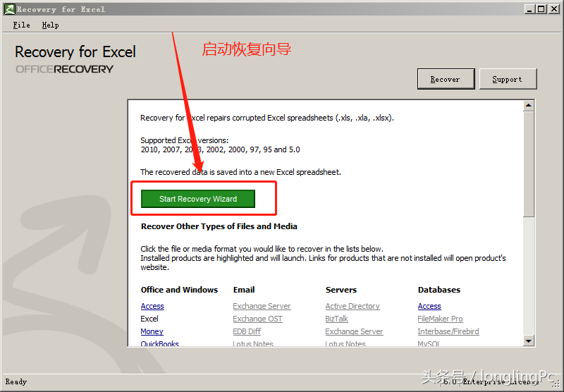Click the scroll up arrow
This screenshot has width=564, height=392.
[528, 105]
